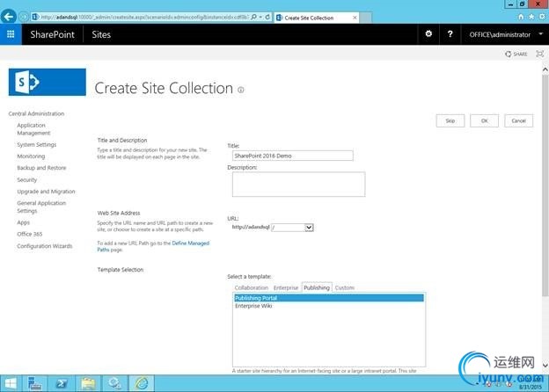
Task: Open Backup and Restore page
Action: point(41,168)
